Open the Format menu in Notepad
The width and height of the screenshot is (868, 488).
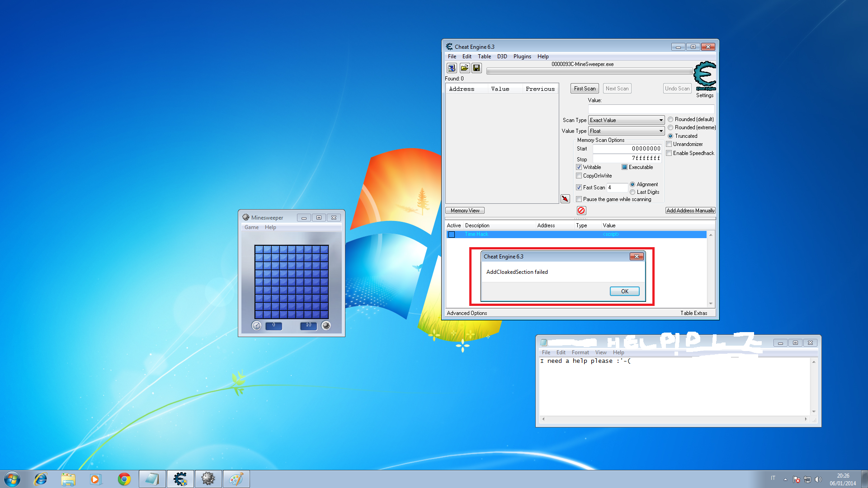[580, 352]
